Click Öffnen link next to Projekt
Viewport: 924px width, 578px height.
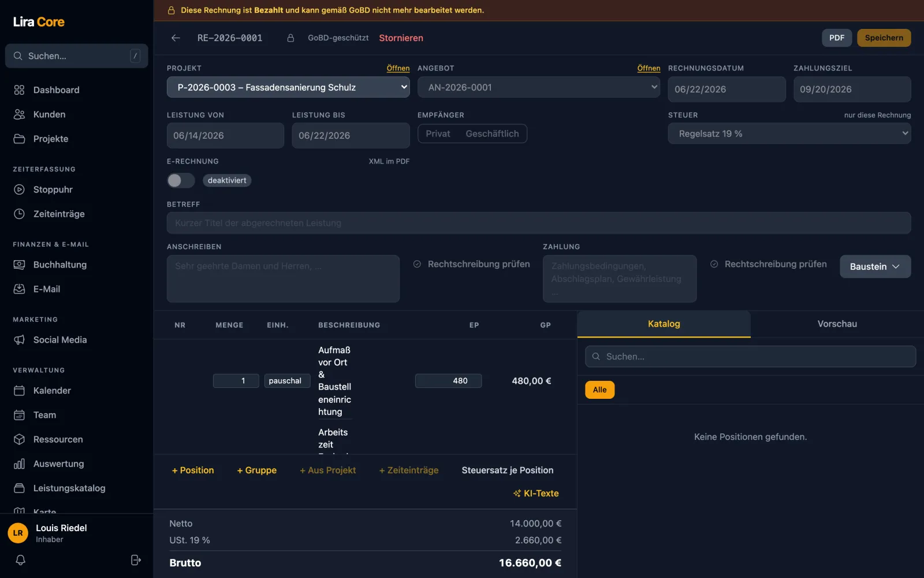[x=398, y=68]
